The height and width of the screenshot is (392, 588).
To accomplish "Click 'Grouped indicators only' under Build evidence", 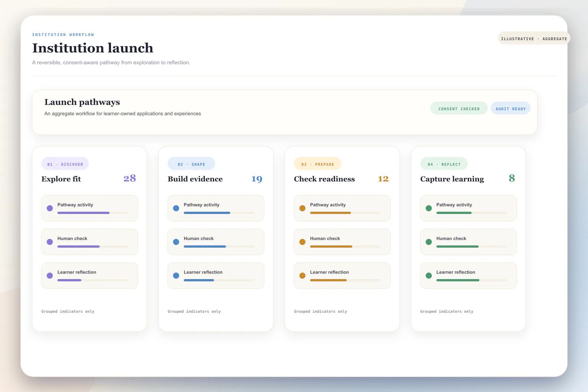I will (194, 312).
